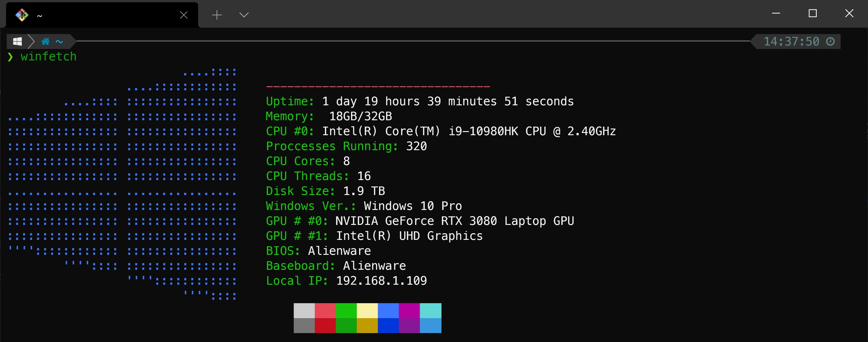The image size is (868, 342).
Task: Select the ~ tab title
Action: 40,16
